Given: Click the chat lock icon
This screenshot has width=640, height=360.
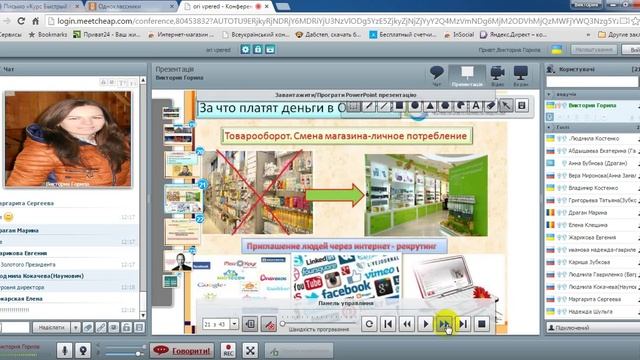Looking at the screenshot, I should 127,327.
